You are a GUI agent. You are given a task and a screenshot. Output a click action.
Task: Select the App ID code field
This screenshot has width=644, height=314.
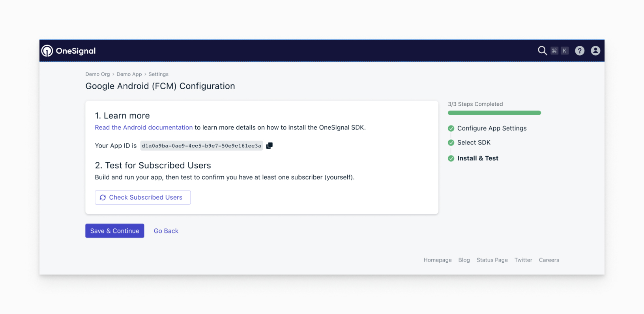point(202,146)
